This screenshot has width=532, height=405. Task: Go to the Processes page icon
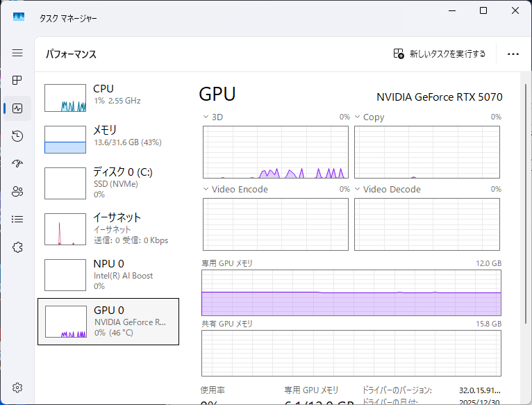pos(17,81)
